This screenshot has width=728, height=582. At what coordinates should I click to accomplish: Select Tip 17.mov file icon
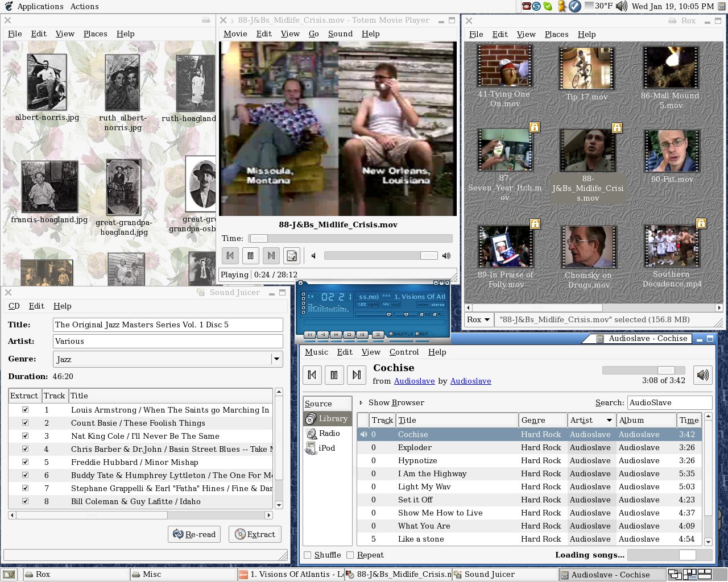pos(587,69)
